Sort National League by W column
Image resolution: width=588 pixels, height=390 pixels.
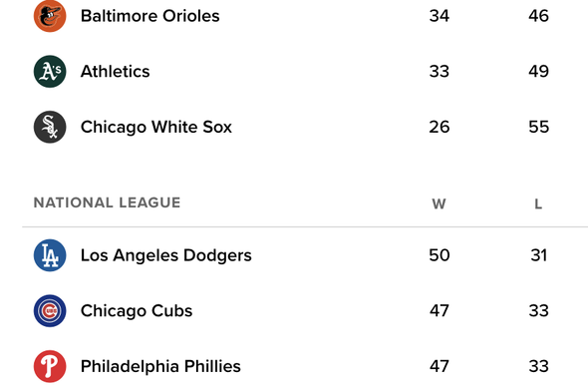coord(439,203)
